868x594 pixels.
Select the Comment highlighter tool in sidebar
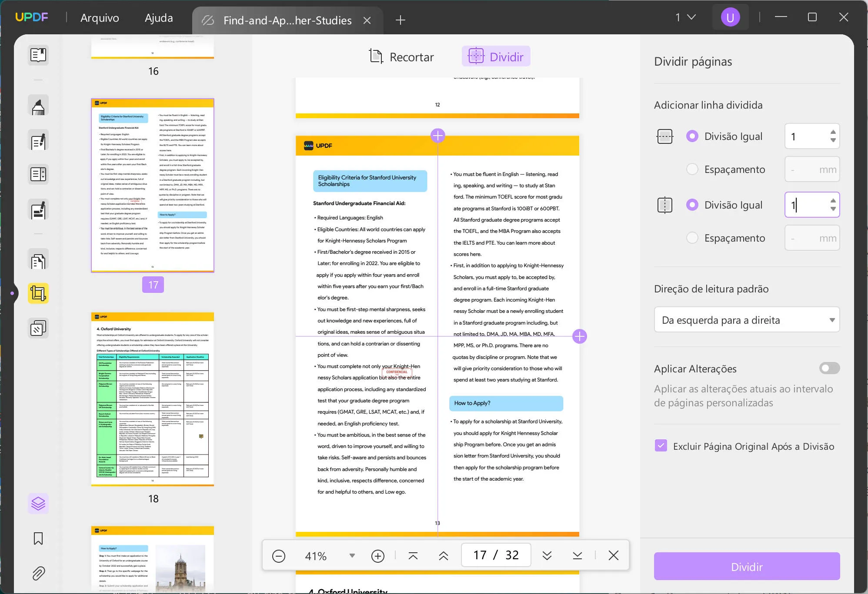pyautogui.click(x=38, y=106)
